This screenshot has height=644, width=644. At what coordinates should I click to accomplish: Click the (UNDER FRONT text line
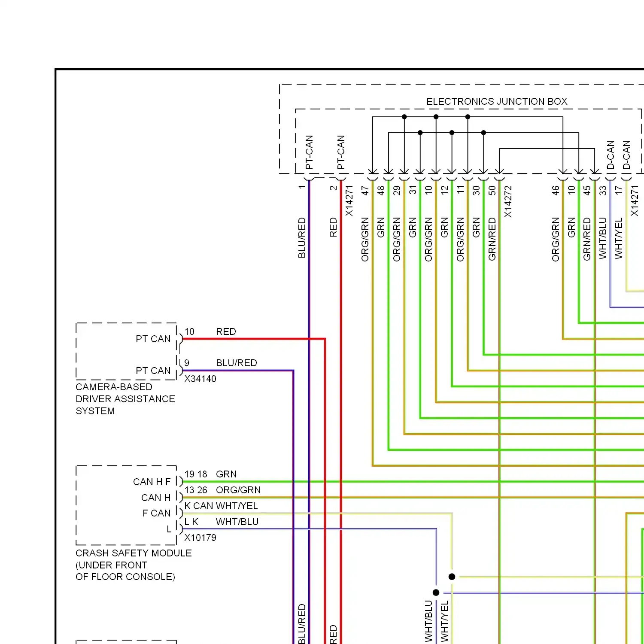(111, 565)
